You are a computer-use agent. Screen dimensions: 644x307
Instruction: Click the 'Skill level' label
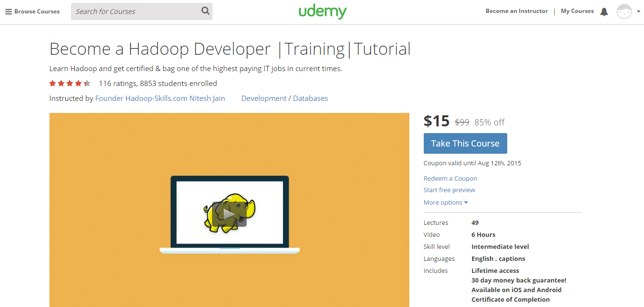click(437, 246)
